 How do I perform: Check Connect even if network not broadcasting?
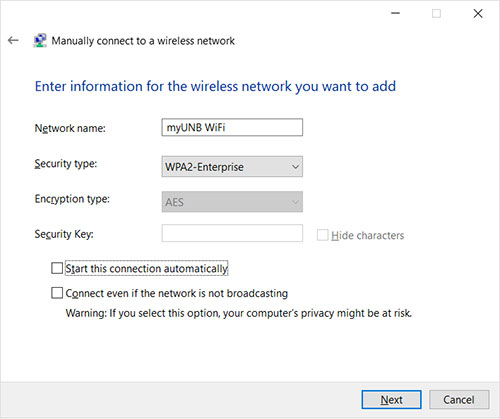[x=57, y=293]
